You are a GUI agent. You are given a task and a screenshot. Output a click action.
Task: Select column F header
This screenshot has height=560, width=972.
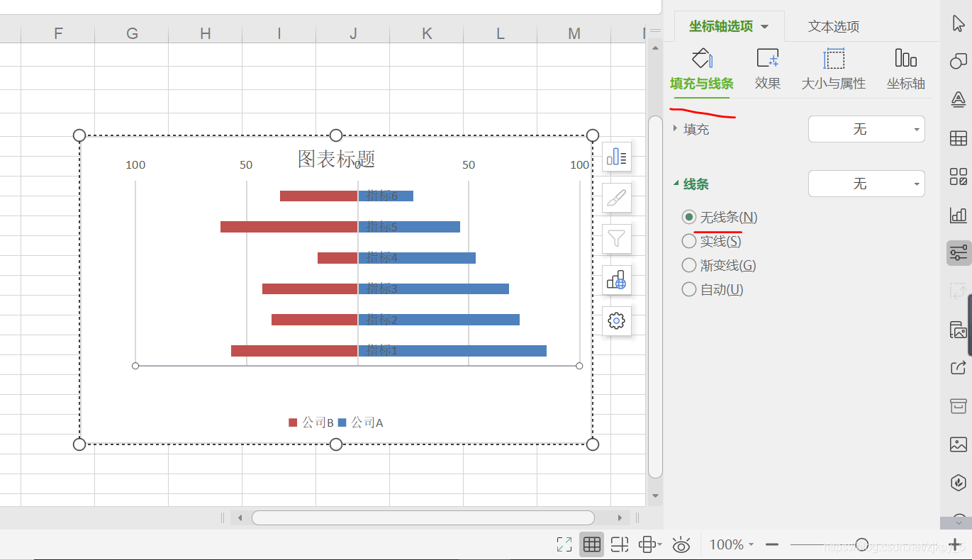[58, 33]
